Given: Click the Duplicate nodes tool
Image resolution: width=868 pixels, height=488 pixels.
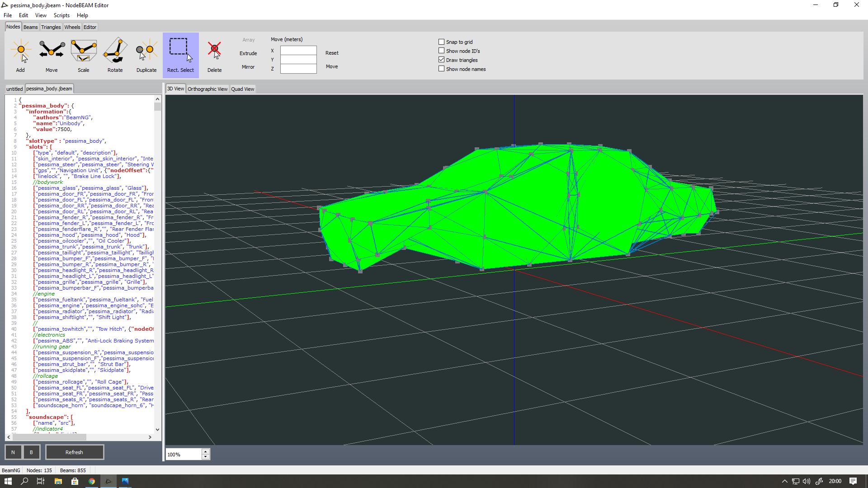Looking at the screenshot, I should tap(146, 55).
